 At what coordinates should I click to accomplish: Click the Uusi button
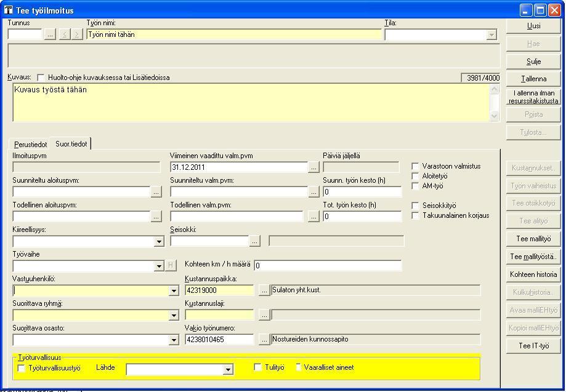tap(533, 26)
